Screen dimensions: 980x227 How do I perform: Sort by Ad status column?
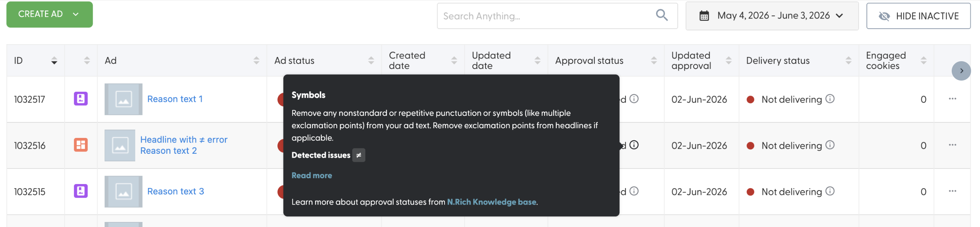pyautogui.click(x=371, y=61)
